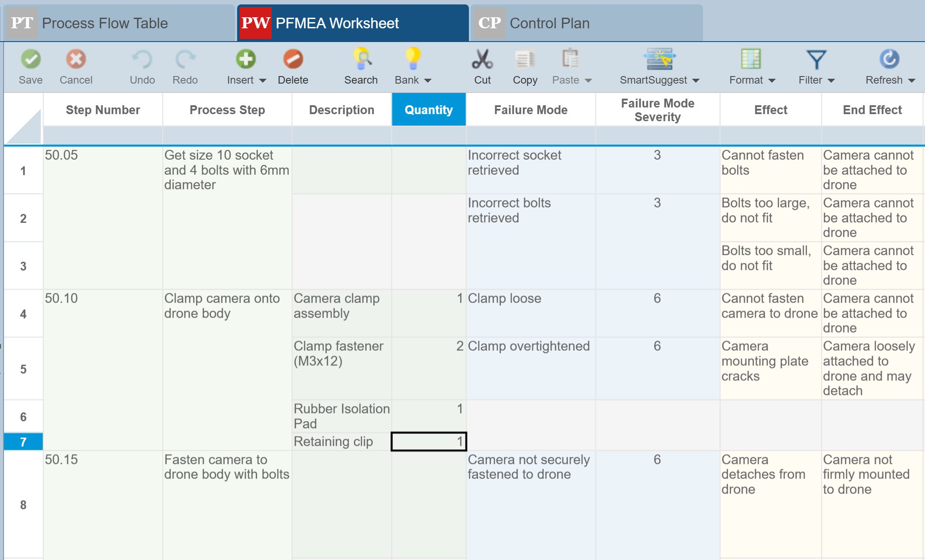Viewport: 925px width, 560px height.
Task: Open the Refresh dropdown arrow
Action: pos(911,81)
